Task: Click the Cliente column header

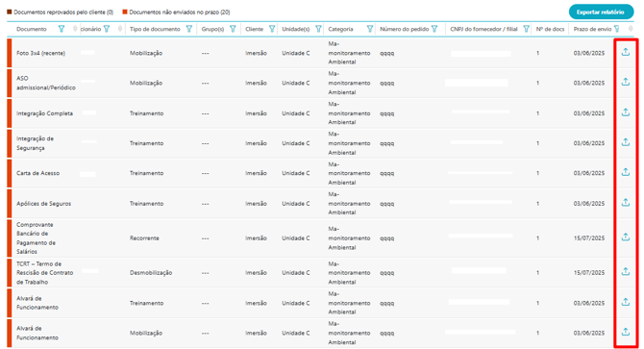Action: (254, 29)
